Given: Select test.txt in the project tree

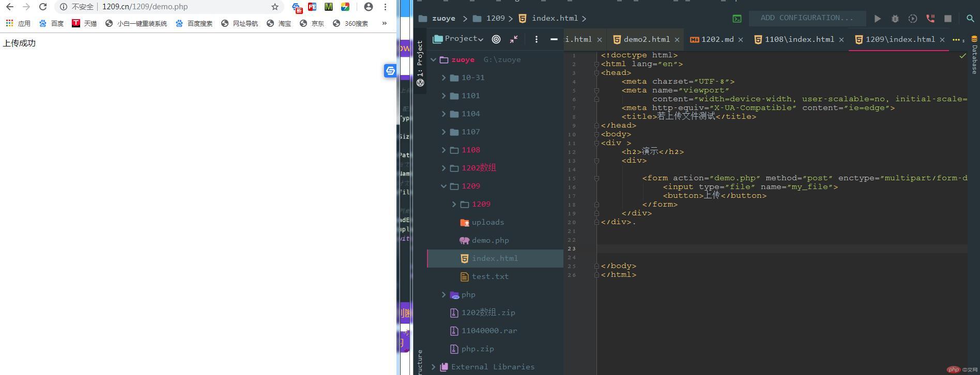Looking at the screenshot, I should 490,276.
